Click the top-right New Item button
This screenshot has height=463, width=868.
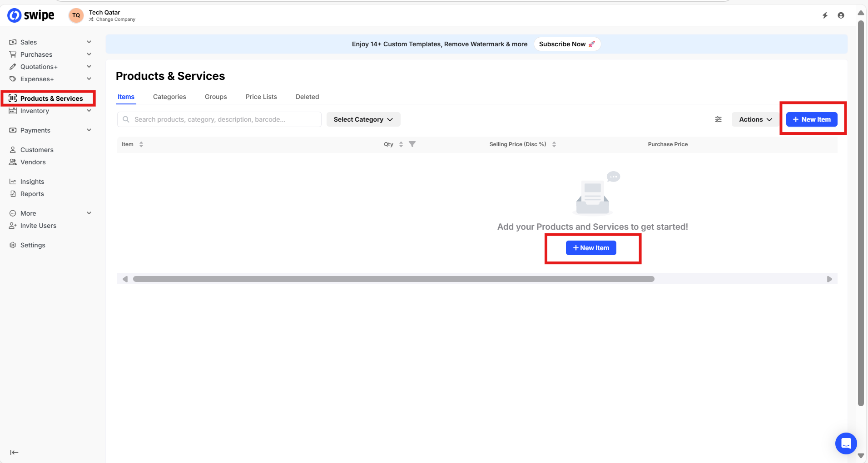[812, 119]
